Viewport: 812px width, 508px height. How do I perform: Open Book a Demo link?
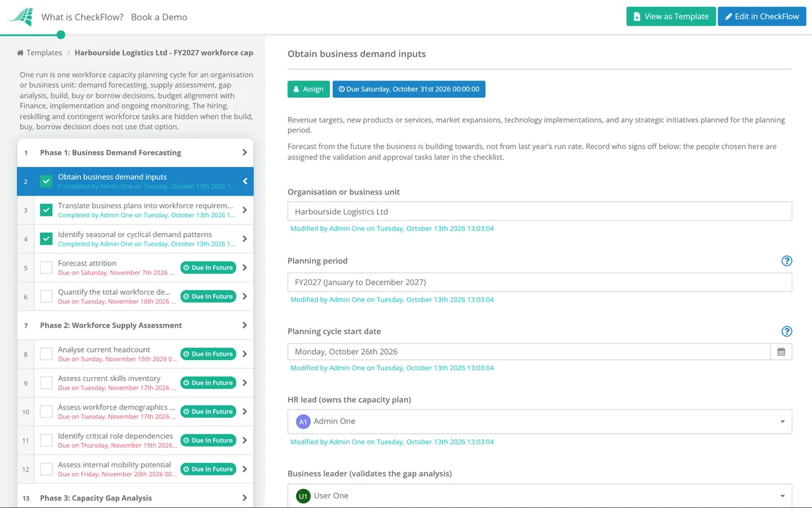point(159,17)
